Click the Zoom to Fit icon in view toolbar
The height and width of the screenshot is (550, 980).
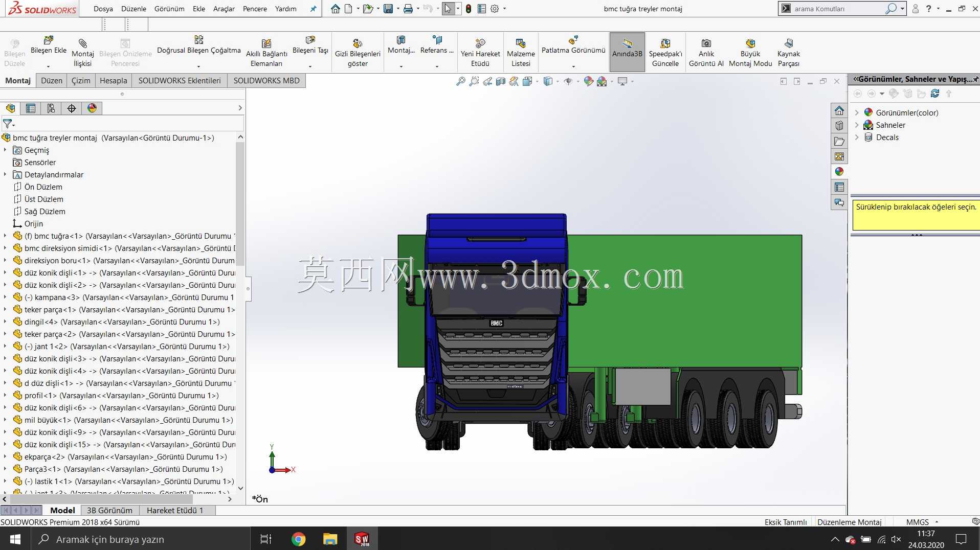point(461,81)
